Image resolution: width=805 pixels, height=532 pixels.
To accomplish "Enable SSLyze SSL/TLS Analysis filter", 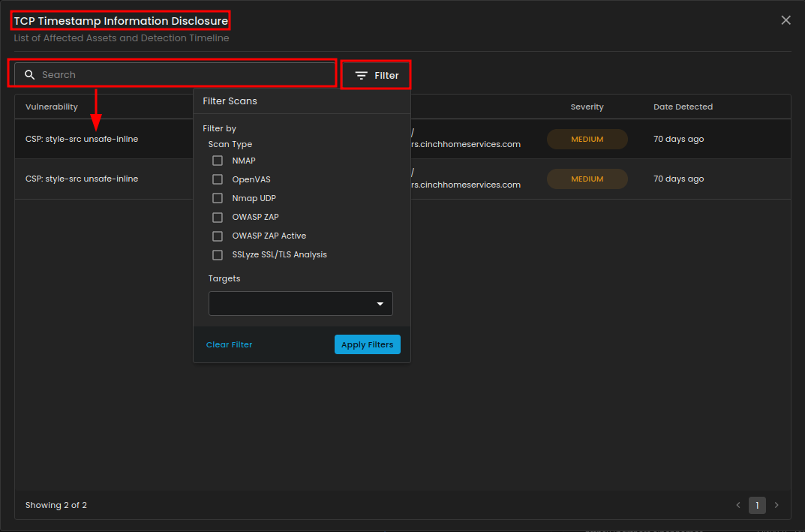I will pos(218,254).
